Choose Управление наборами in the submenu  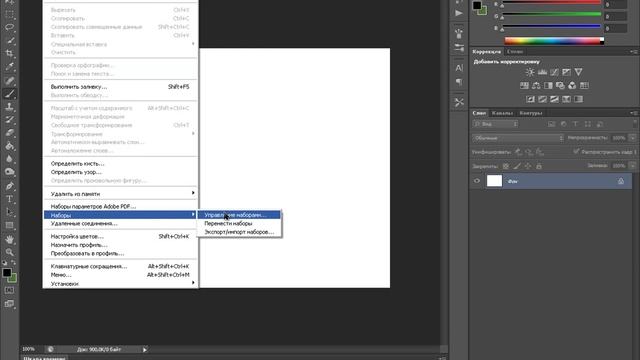tap(239, 215)
